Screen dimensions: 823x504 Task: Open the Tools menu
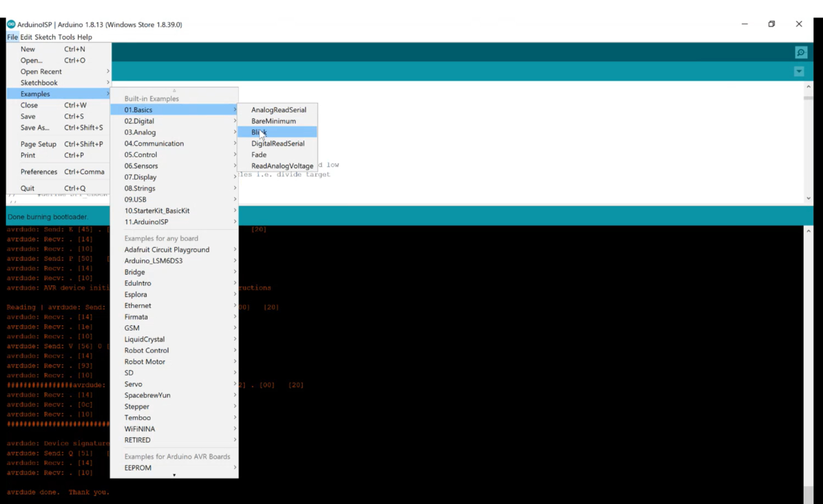66,37
